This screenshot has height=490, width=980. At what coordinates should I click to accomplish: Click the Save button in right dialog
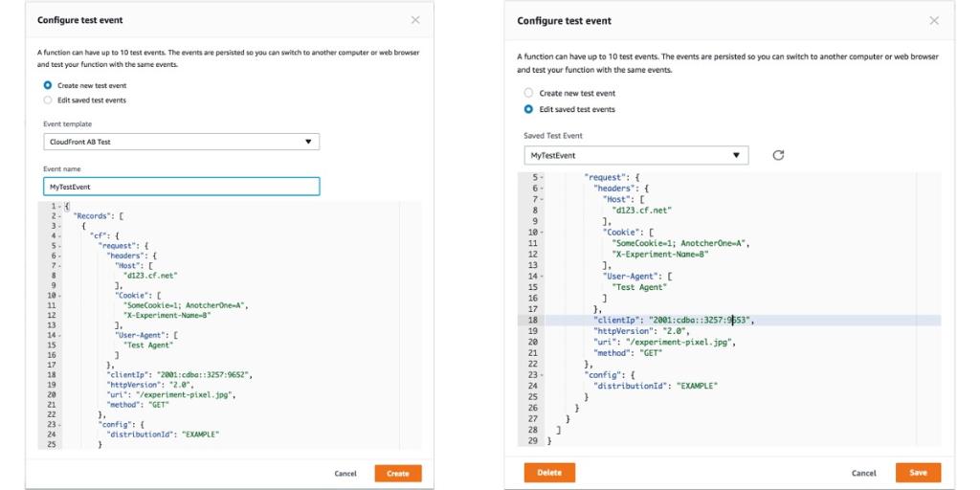click(918, 473)
